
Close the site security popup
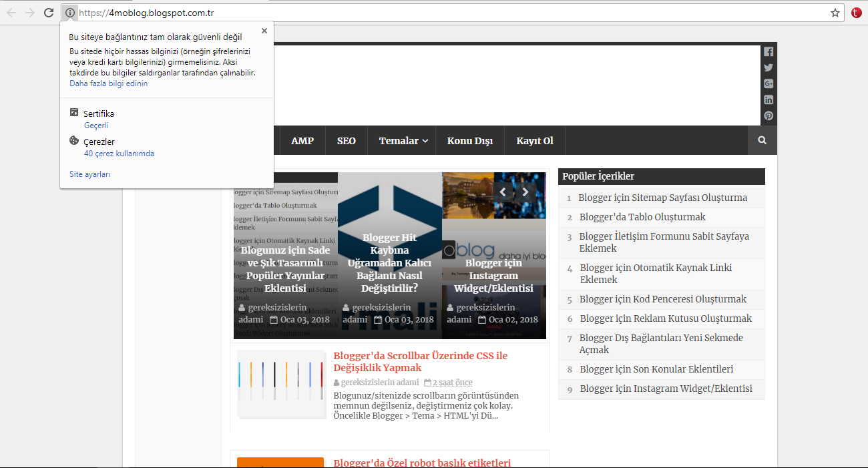point(264,31)
